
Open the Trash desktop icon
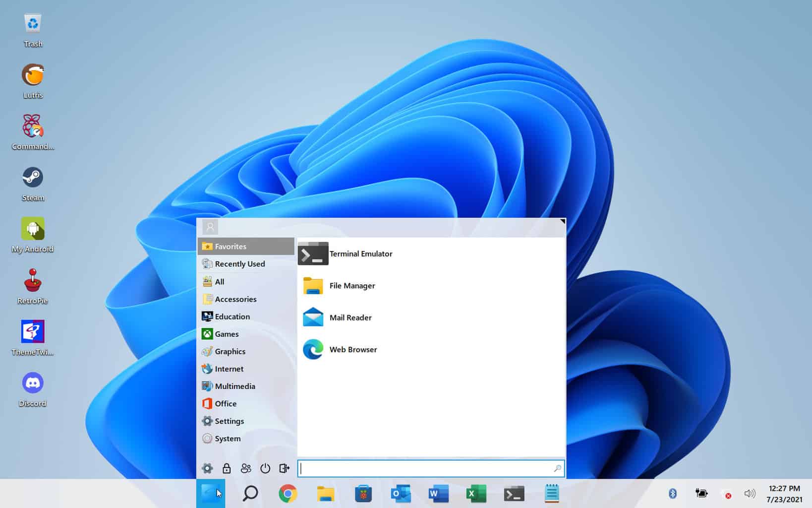pos(33,30)
